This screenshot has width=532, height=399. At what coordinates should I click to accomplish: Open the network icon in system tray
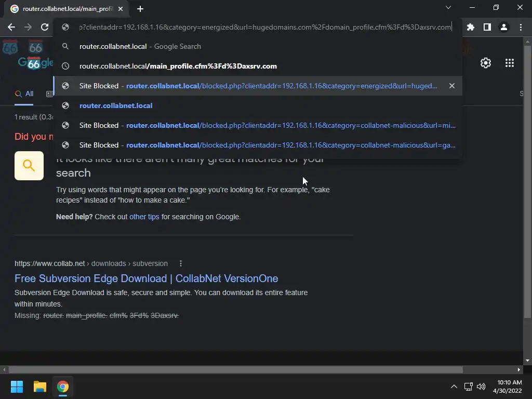coord(469,387)
